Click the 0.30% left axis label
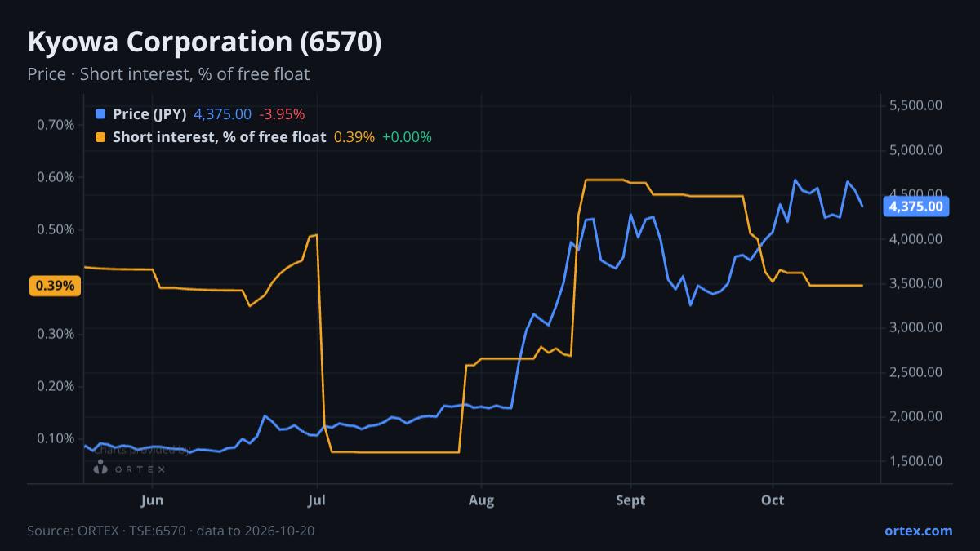The width and height of the screenshot is (980, 551). coord(56,334)
